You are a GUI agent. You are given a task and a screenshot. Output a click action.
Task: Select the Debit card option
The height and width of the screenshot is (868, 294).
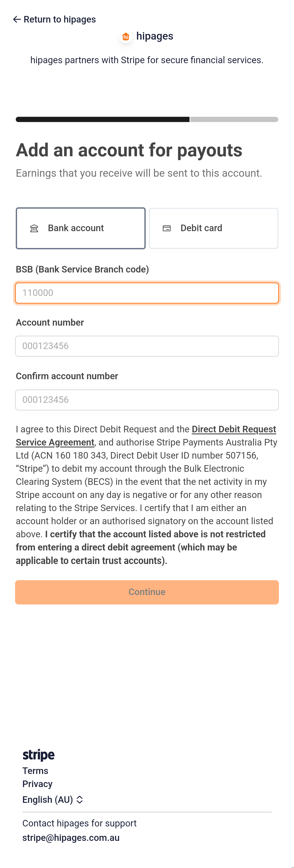click(x=213, y=229)
